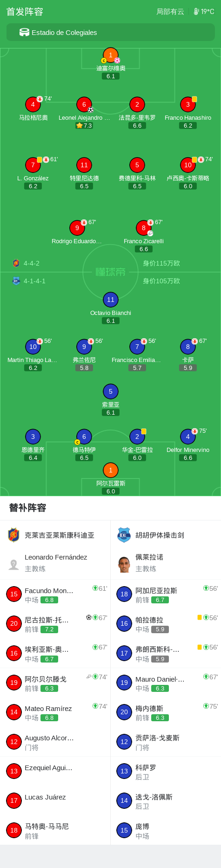Tap the 4-4-2 formation label

click(32, 263)
